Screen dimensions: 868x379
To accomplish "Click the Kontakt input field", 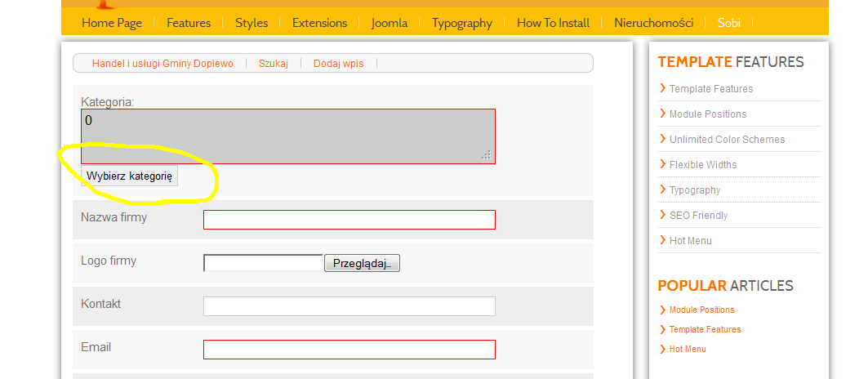I will [x=349, y=306].
